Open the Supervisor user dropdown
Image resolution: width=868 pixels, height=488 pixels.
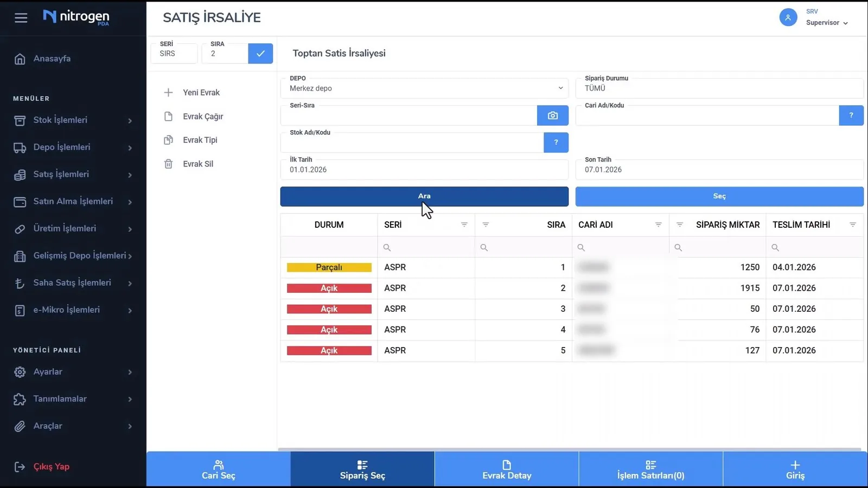coord(827,23)
